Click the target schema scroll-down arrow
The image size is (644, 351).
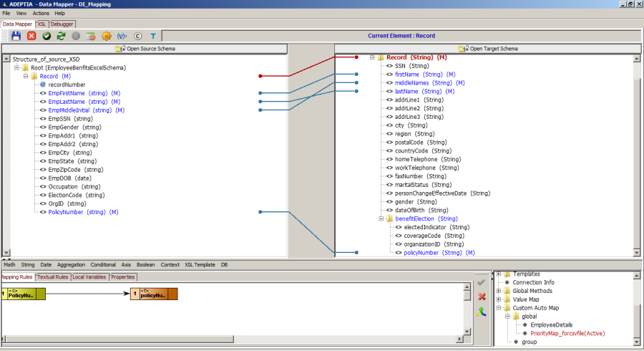point(637,253)
